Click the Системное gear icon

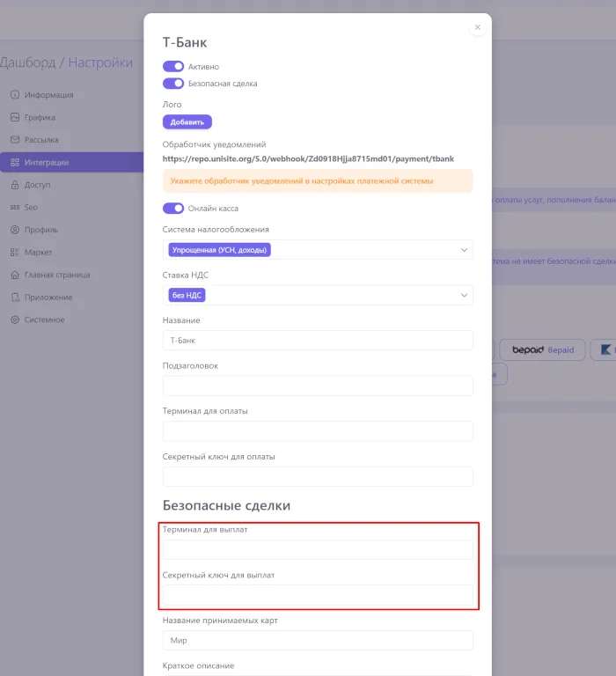tap(15, 320)
